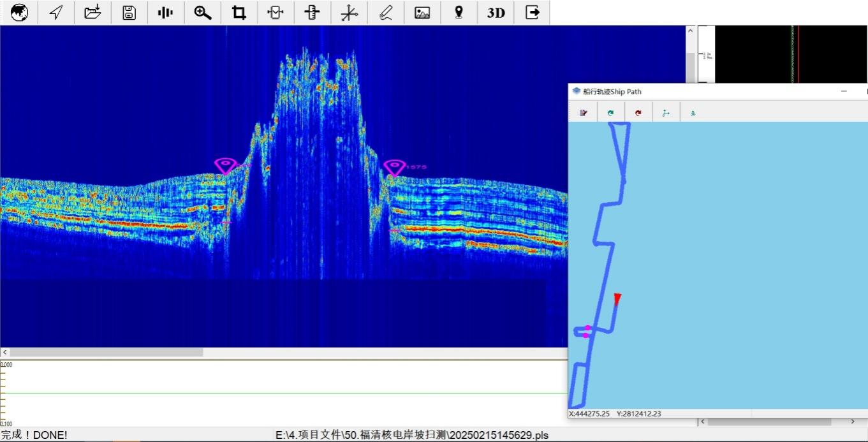
Task: Switch to 3D view
Action: point(496,12)
